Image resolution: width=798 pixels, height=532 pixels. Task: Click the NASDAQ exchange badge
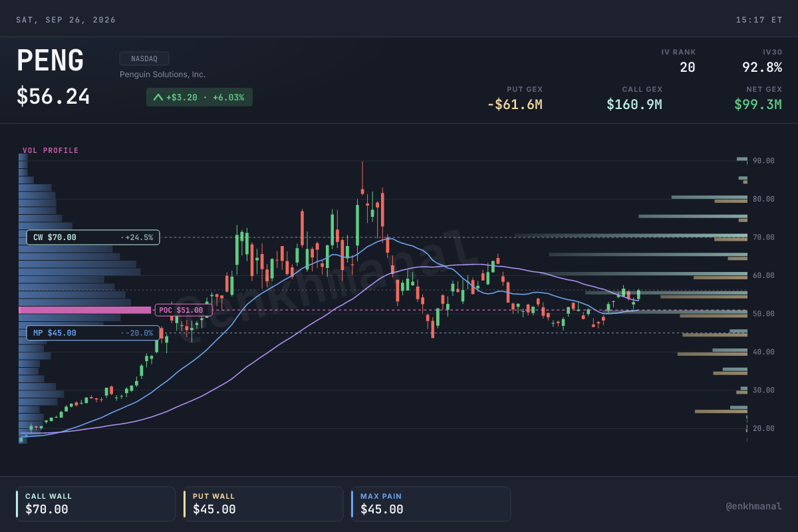pos(144,59)
